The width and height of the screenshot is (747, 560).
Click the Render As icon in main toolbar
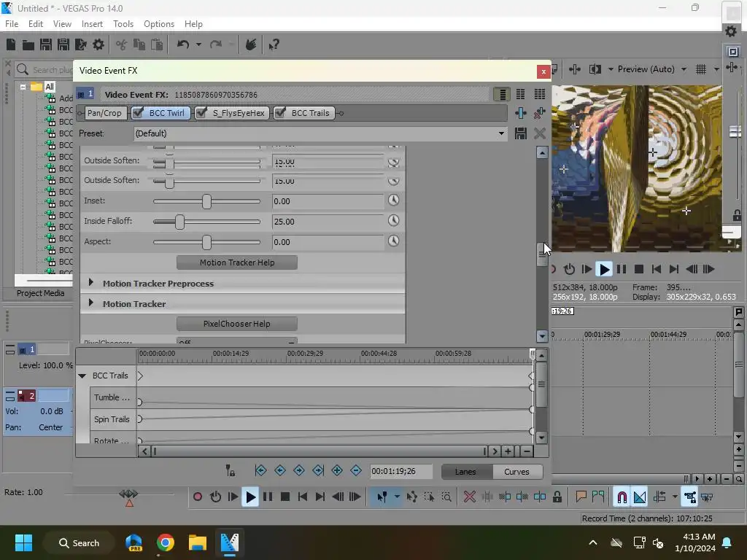(81, 44)
